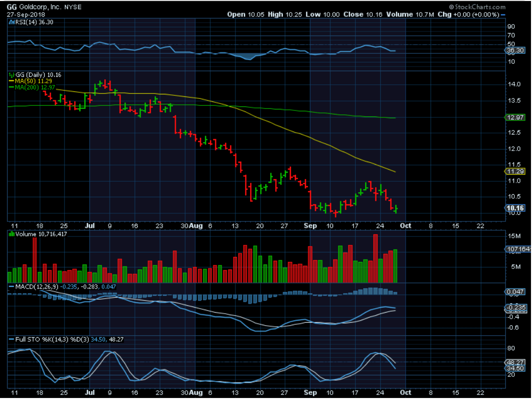
Task: Click the Volume panel bars icon
Action: coord(12,234)
